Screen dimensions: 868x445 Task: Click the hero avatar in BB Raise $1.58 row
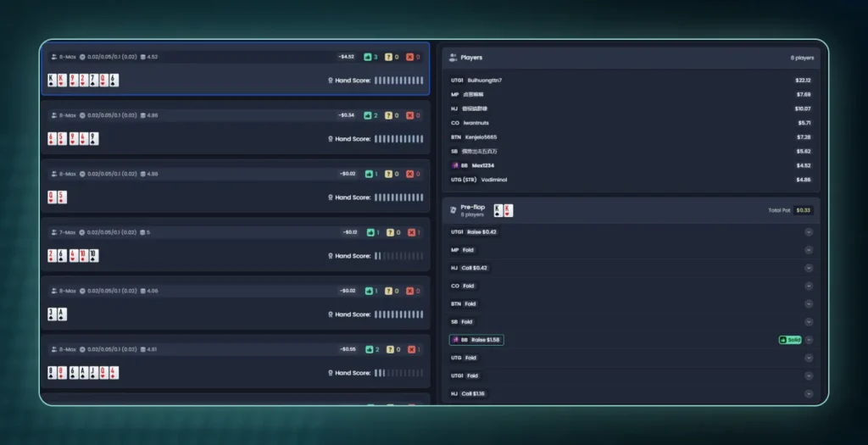click(455, 340)
